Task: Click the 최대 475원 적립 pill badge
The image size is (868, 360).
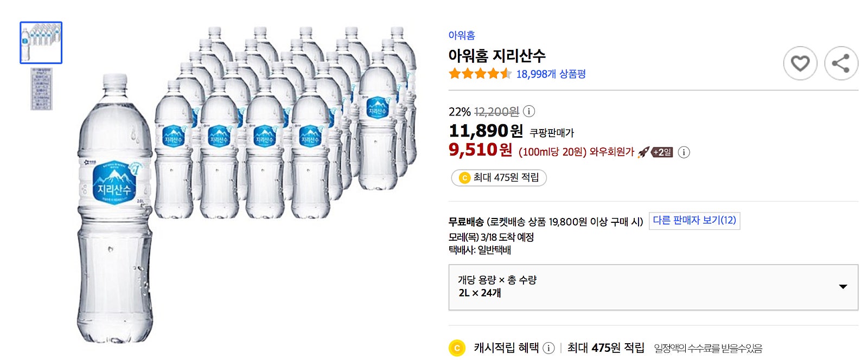Action: click(x=499, y=178)
